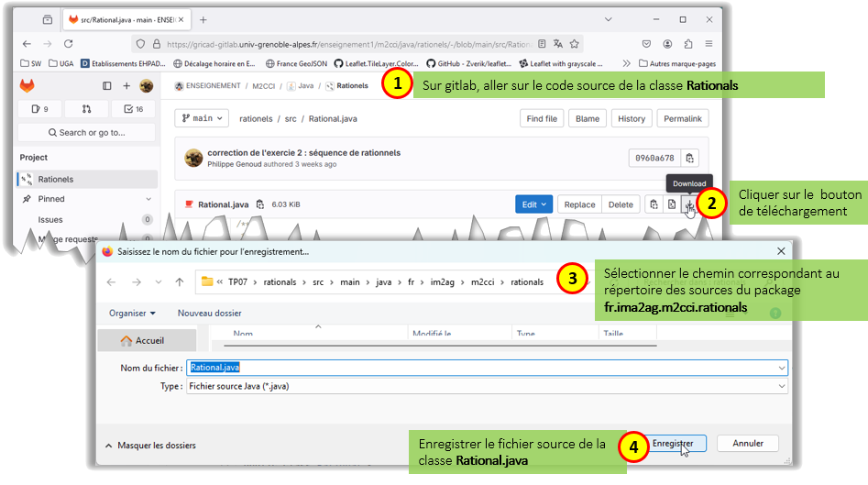Click the padlock site security icon
Image resolution: width=868 pixels, height=485 pixels.
(x=157, y=44)
